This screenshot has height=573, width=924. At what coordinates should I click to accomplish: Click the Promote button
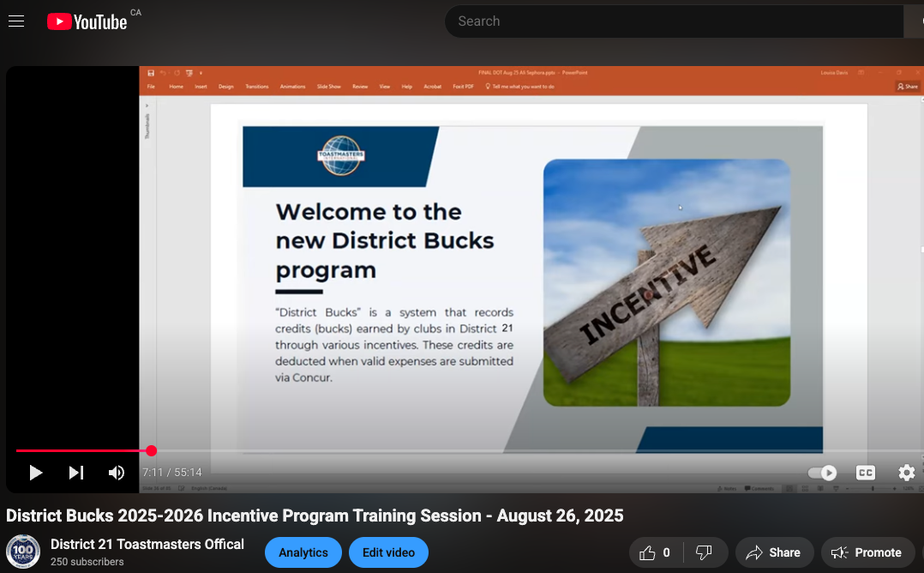tap(867, 552)
